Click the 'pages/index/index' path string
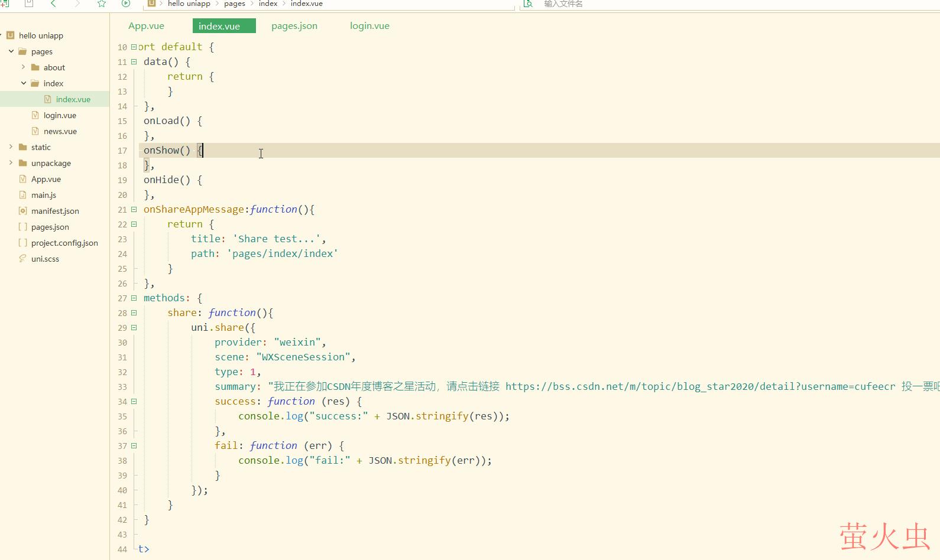The height and width of the screenshot is (560, 940). (x=283, y=253)
